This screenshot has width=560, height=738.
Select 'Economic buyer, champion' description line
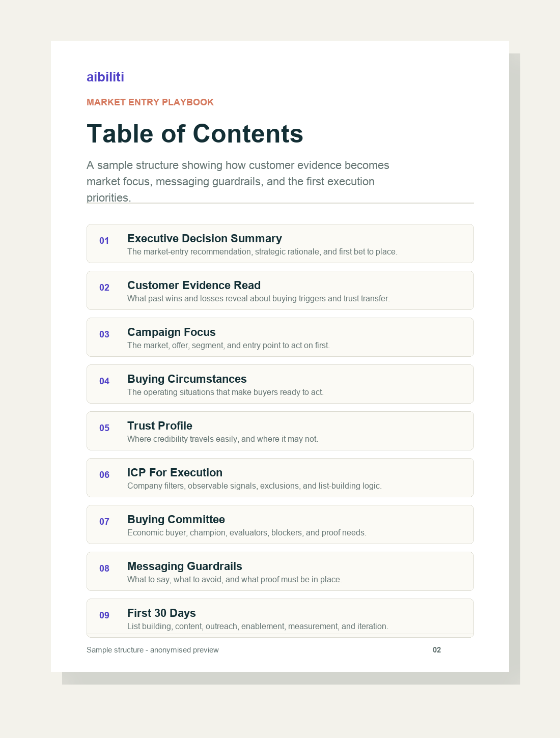click(247, 533)
